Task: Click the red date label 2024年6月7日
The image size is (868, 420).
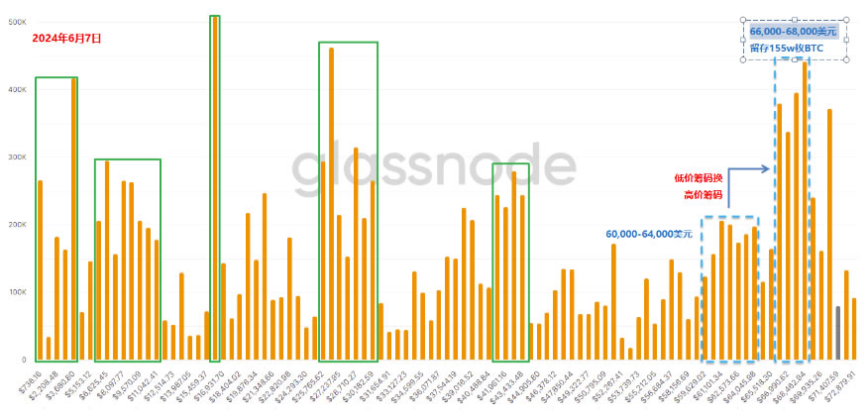Action: [x=65, y=38]
